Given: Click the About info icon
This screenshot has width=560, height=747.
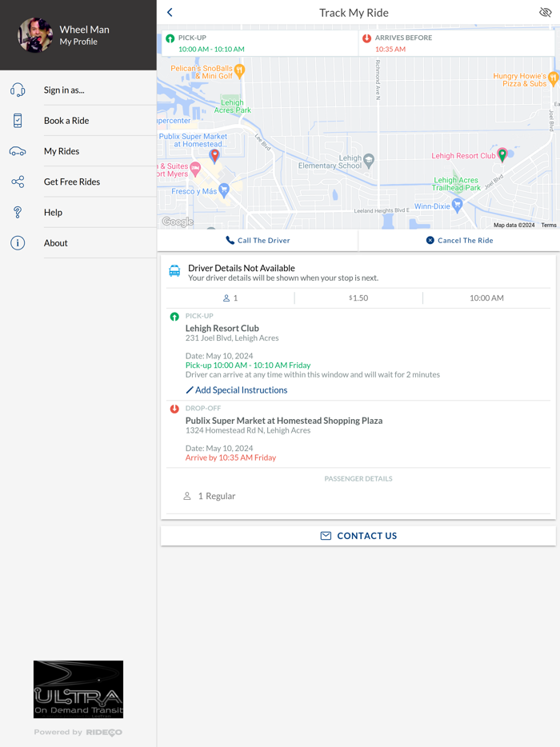Looking at the screenshot, I should click(x=18, y=243).
